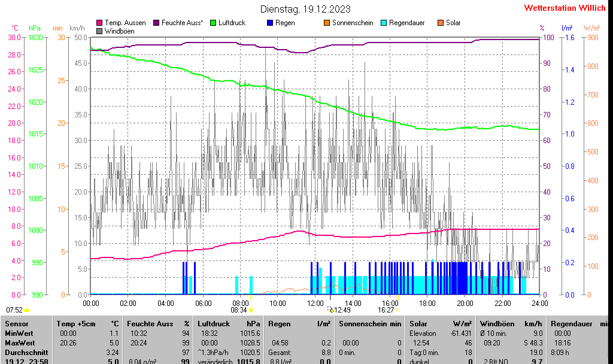Viewport: 613px width, 364px height.
Task: Select the 'Regen' legend label
Action: [285, 23]
